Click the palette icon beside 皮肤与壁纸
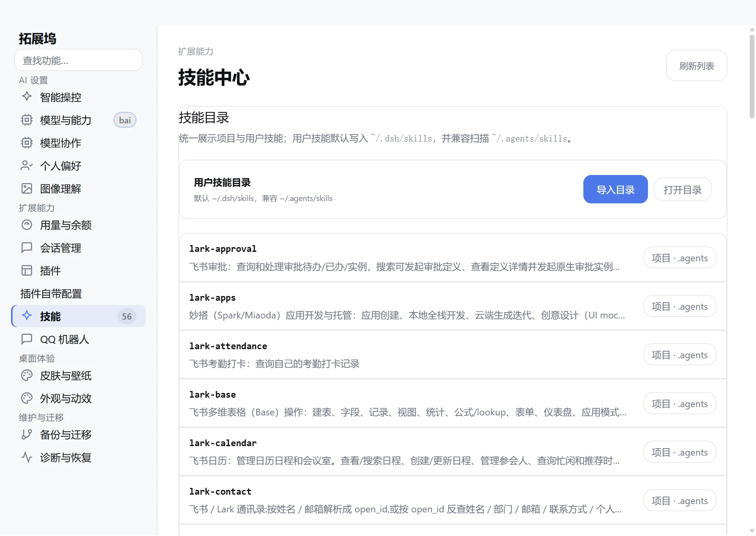 [x=27, y=375]
